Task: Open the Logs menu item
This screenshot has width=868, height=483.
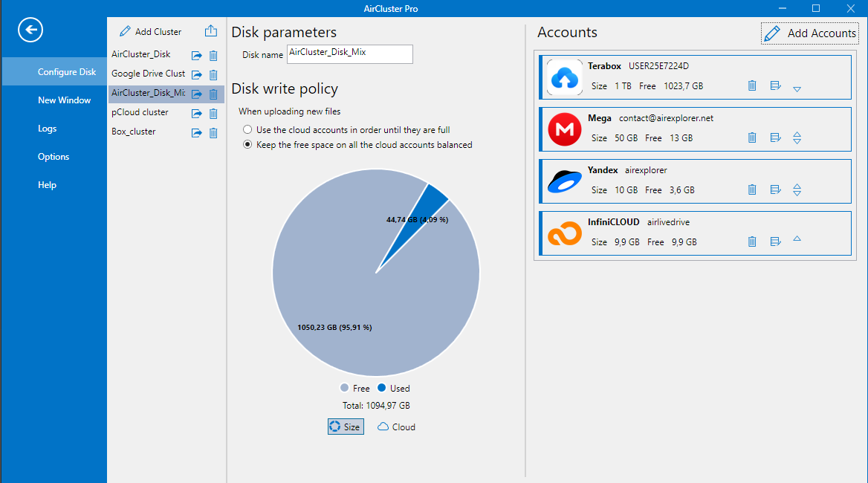Action: pyautogui.click(x=48, y=129)
